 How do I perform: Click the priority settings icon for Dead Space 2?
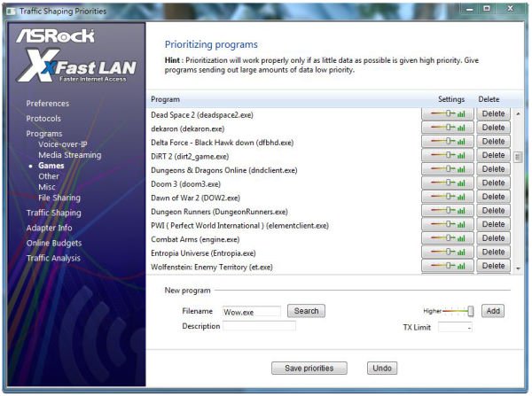pyautogui.click(x=448, y=113)
